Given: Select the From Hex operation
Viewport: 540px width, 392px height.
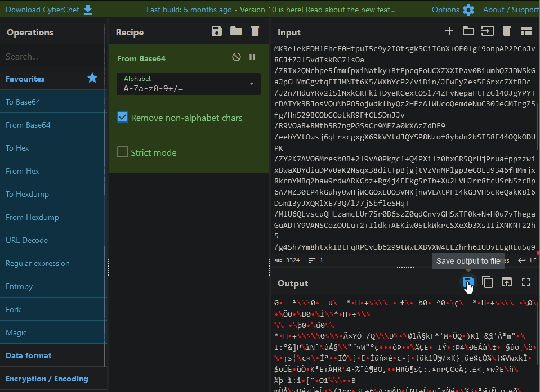Looking at the screenshot, I should coord(53,171).
